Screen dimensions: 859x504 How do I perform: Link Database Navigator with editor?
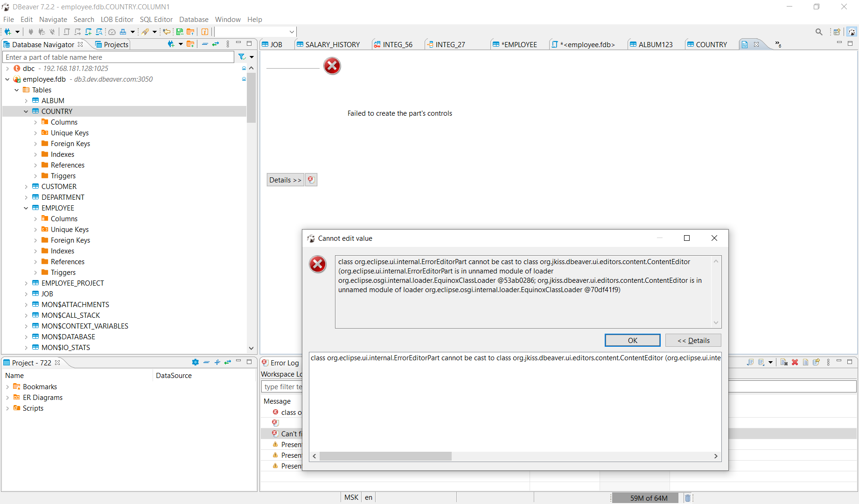215,44
